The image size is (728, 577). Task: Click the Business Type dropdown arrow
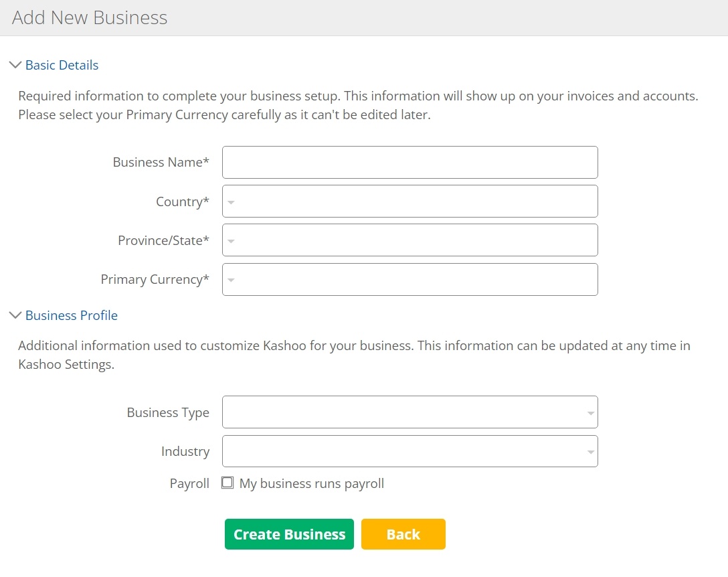click(590, 413)
